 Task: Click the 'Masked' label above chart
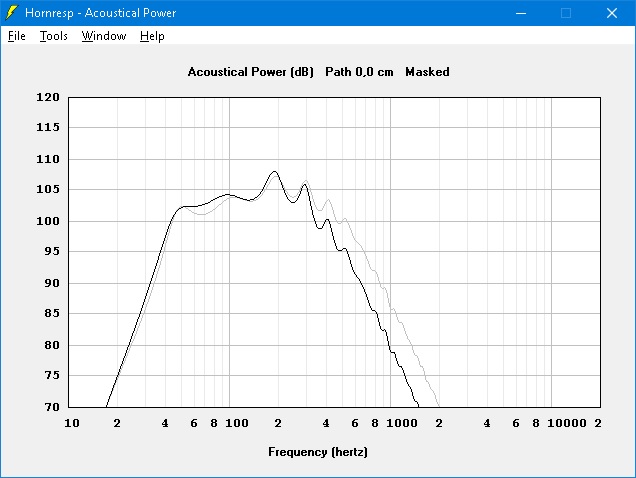[x=427, y=72]
